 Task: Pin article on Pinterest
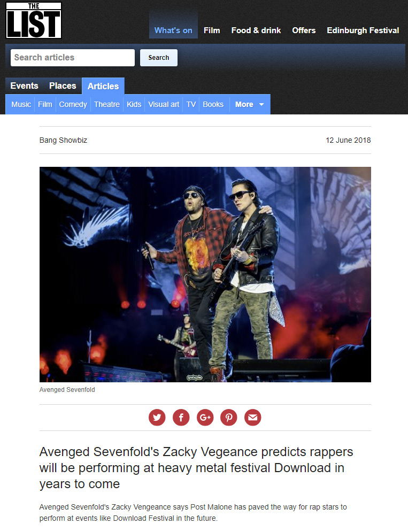(x=229, y=418)
